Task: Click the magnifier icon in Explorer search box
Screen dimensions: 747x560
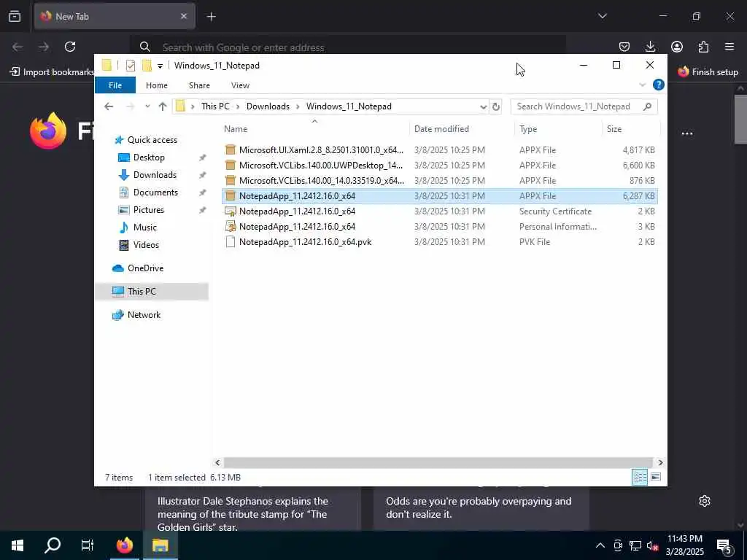Action: click(x=647, y=106)
